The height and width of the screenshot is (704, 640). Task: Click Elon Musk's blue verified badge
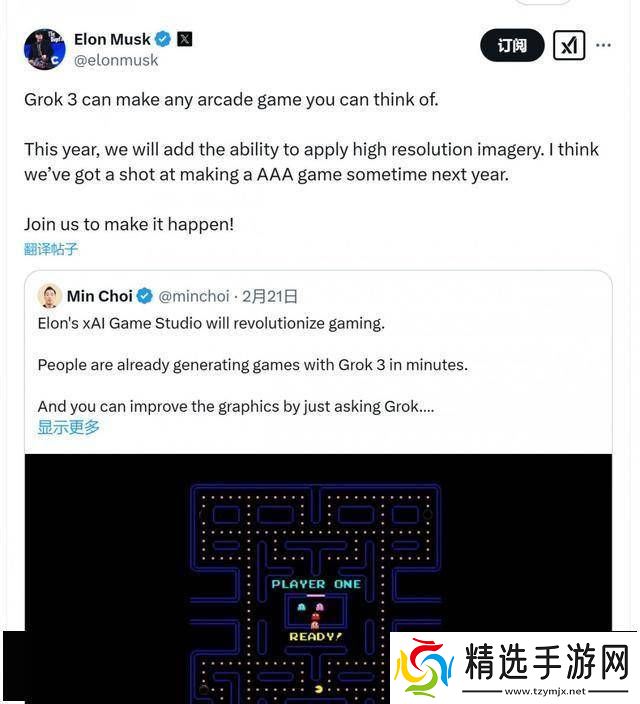click(x=163, y=40)
